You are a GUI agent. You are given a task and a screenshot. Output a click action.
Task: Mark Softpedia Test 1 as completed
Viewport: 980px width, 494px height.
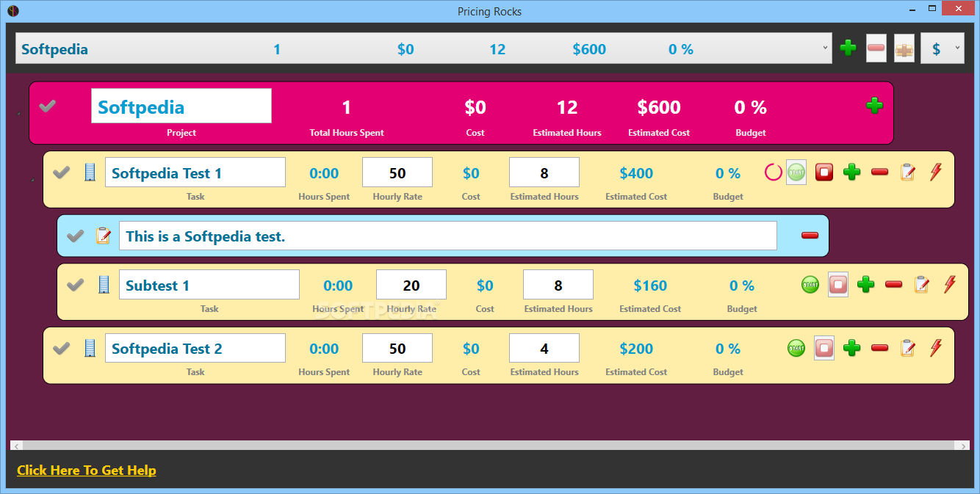point(62,172)
